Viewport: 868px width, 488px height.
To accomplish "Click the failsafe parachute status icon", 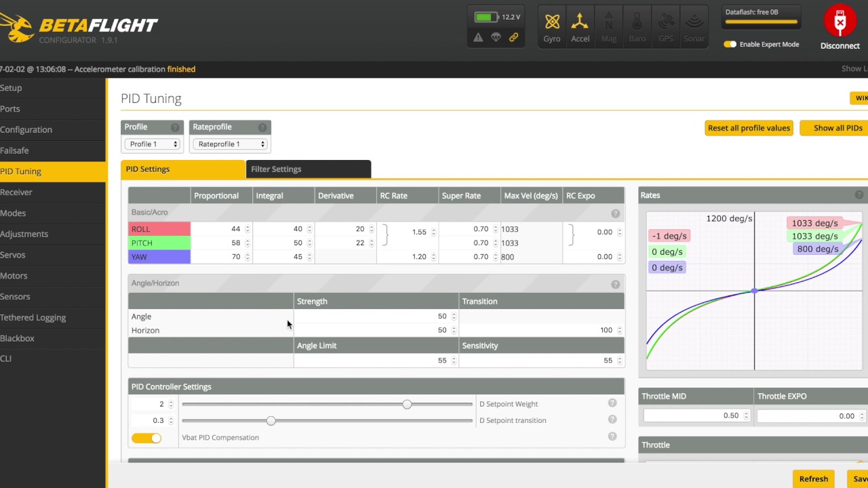I will pyautogui.click(x=496, y=37).
